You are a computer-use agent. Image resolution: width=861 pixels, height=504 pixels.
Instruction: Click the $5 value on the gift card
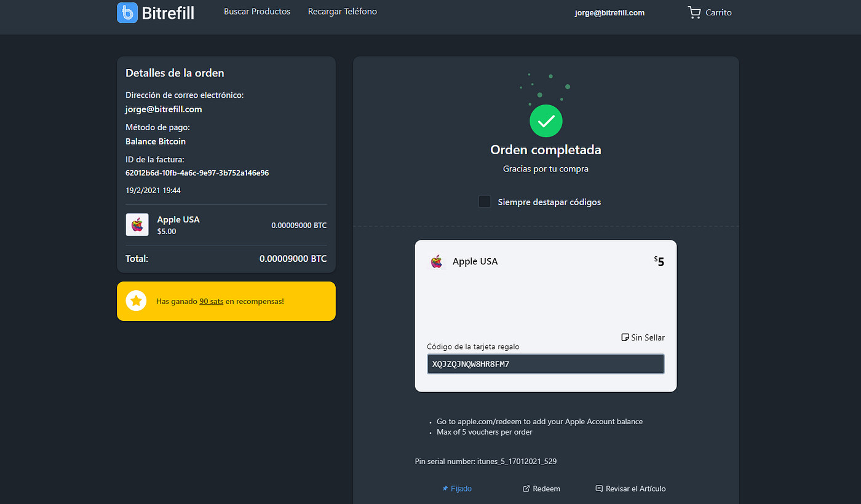click(659, 261)
